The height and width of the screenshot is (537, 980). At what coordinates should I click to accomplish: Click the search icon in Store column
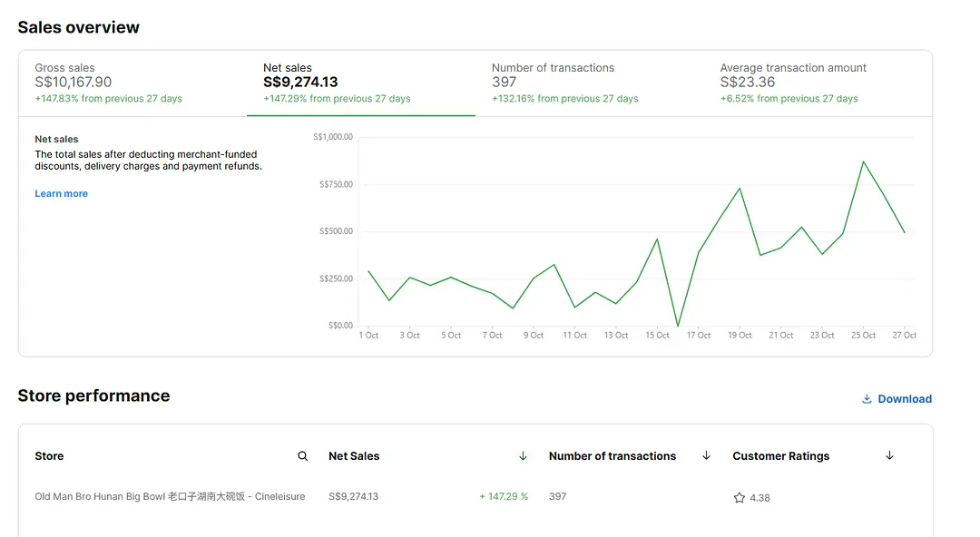tap(303, 456)
